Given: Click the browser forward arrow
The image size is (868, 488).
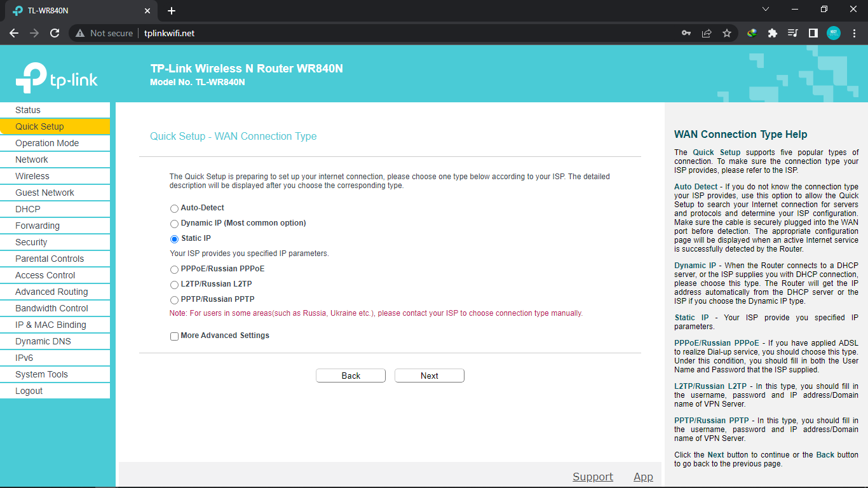Looking at the screenshot, I should tap(34, 33).
